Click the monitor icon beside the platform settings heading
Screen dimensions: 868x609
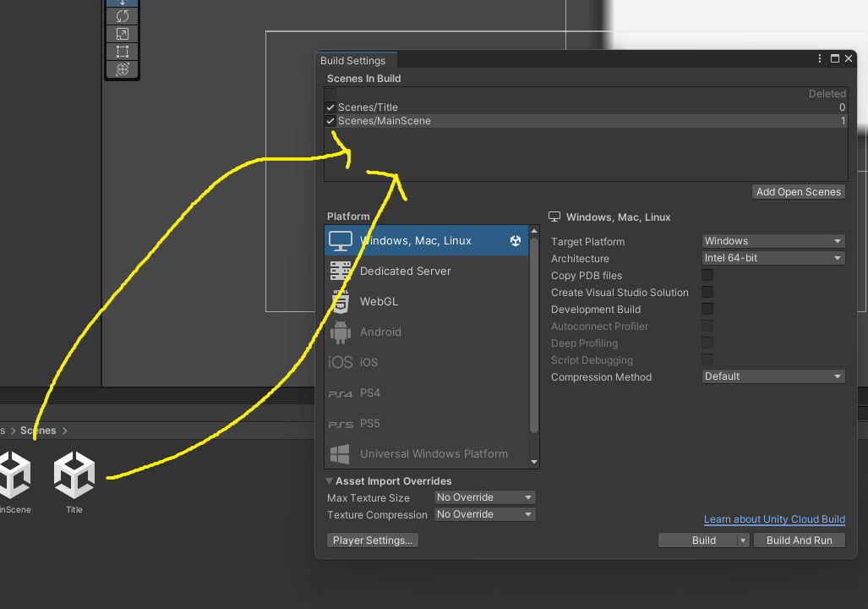tap(554, 217)
